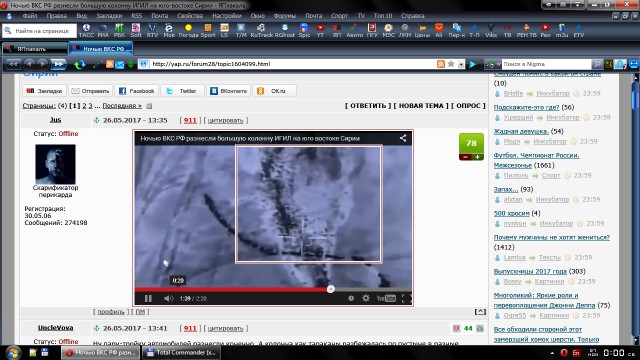Screen dimensions: 640x360
Task: Open the РБК bookmark icon
Action: click(119, 31)
